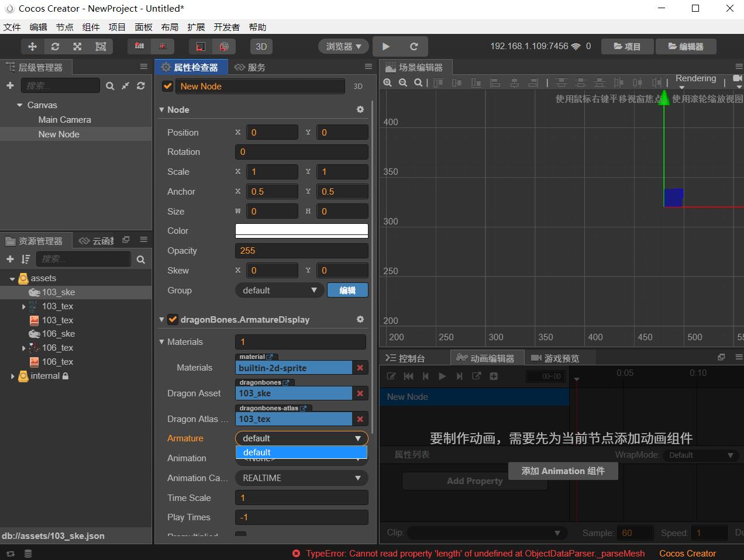Image resolution: width=744 pixels, height=560 pixels.
Task: Click the asset sort order icon
Action: click(x=25, y=259)
